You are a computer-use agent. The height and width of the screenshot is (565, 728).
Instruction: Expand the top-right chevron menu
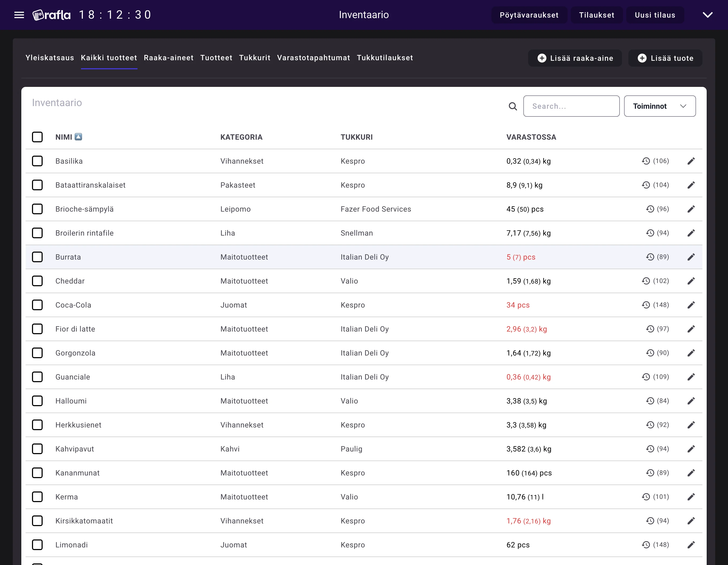click(x=707, y=15)
